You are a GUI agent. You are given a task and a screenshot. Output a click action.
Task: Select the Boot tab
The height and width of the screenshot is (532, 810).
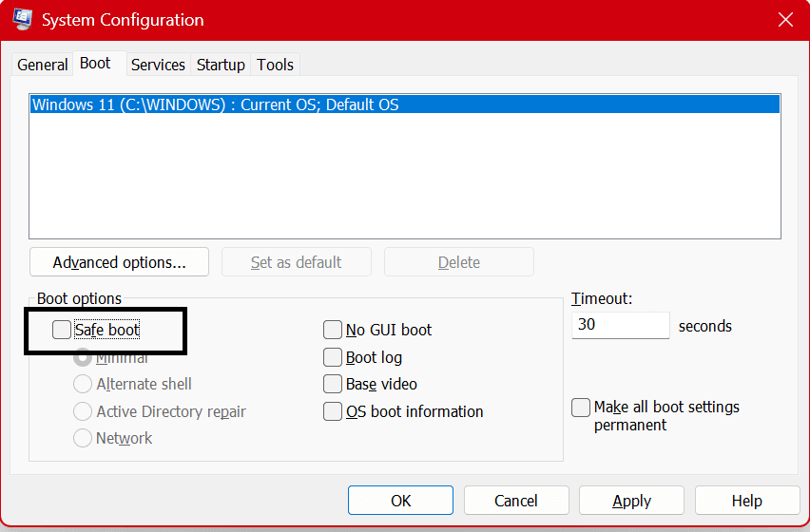[100, 64]
